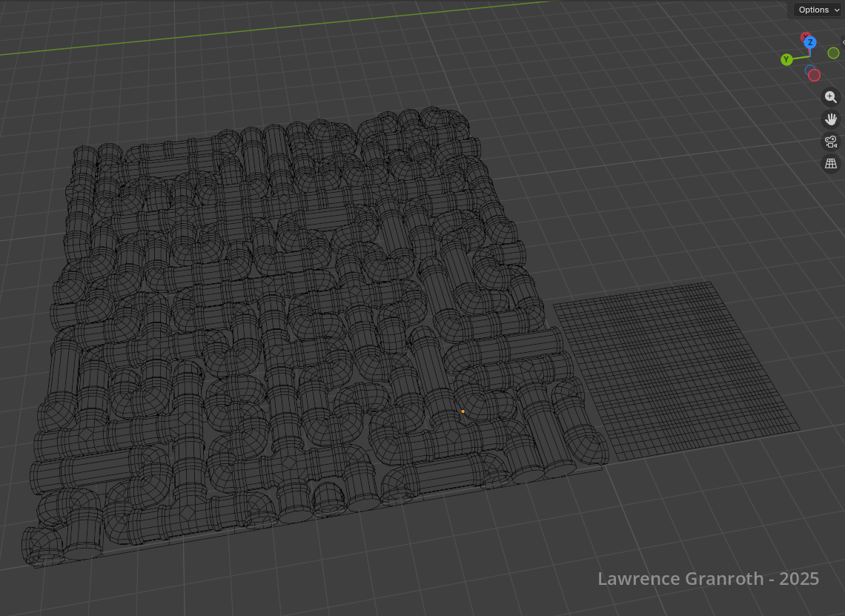The width and height of the screenshot is (845, 616).
Task: Click the orange object origin dot
Action: pos(463,411)
